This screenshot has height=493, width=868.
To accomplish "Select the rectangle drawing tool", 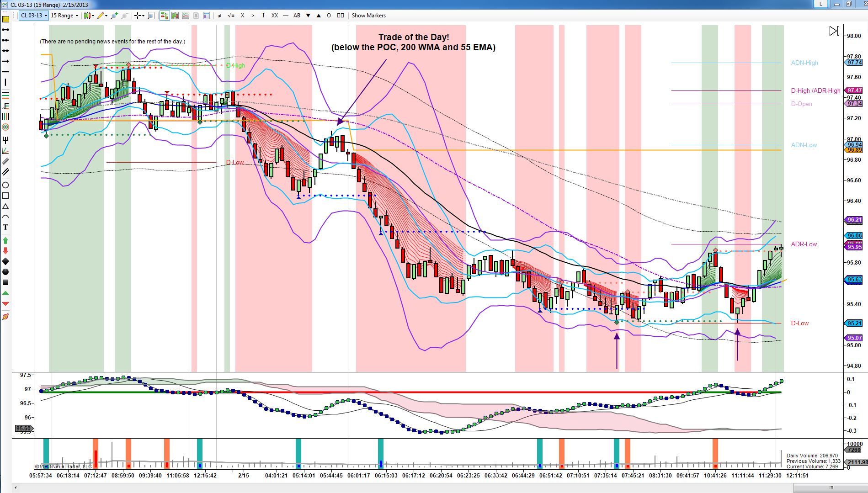I will click(5, 196).
